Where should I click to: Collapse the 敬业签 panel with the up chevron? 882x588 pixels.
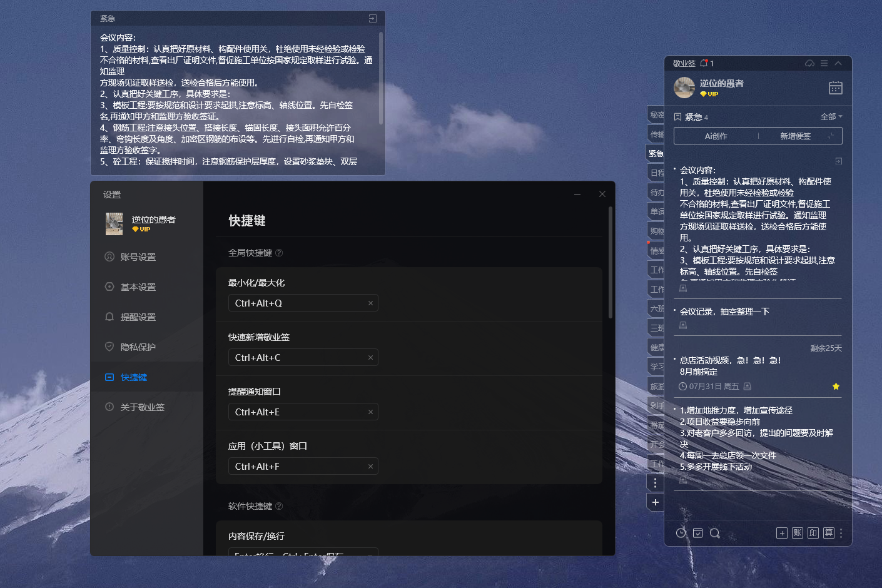838,63
